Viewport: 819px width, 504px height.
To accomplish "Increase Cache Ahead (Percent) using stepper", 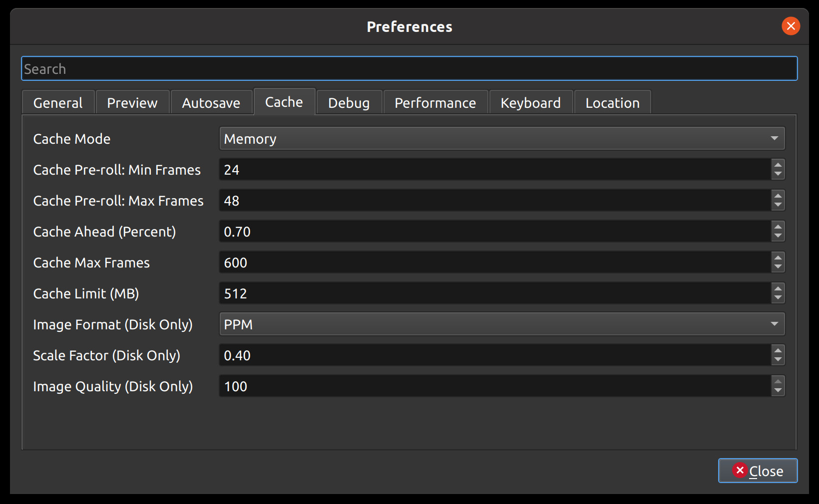I will [x=778, y=228].
